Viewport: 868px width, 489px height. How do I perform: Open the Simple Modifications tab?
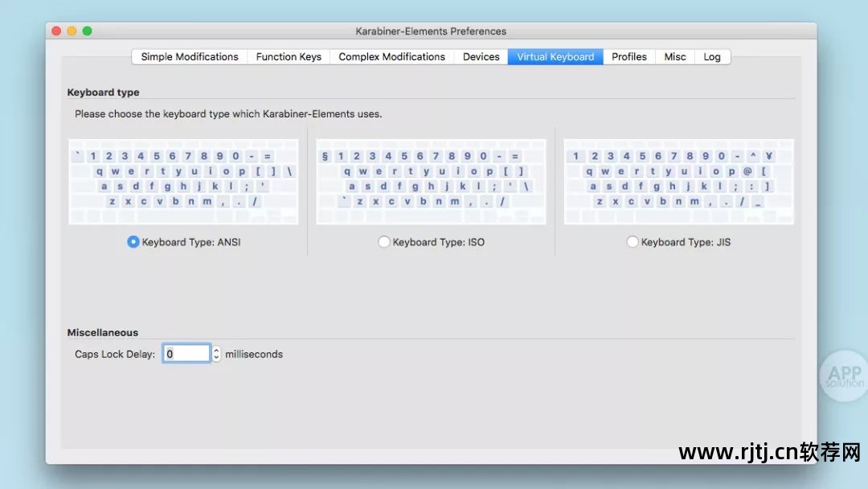click(190, 57)
